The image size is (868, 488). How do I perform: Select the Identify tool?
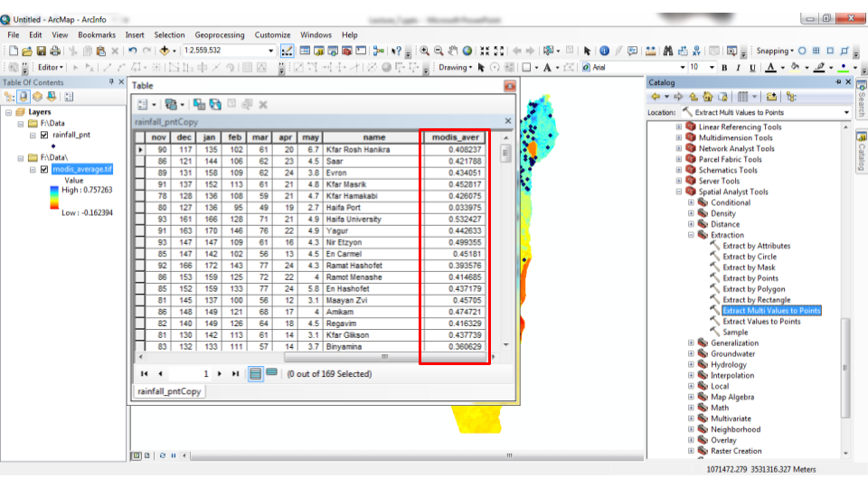(605, 51)
